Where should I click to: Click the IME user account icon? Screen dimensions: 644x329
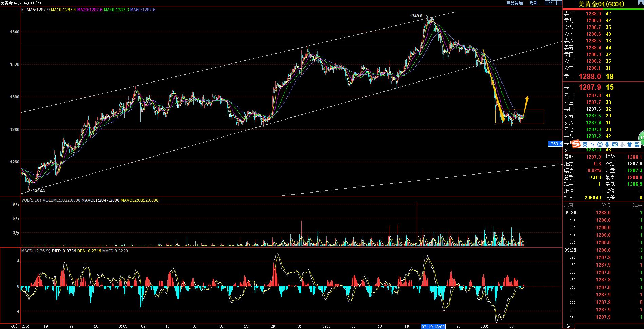622,144
